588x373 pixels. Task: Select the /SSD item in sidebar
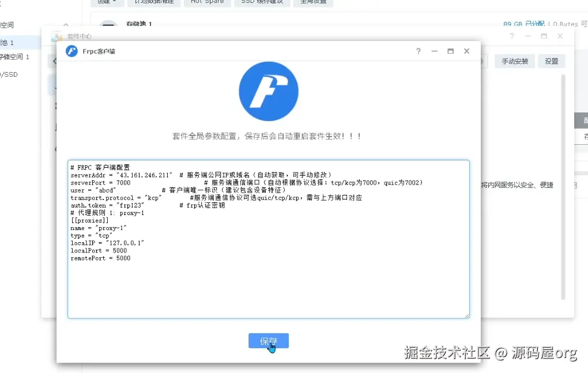(x=9, y=74)
